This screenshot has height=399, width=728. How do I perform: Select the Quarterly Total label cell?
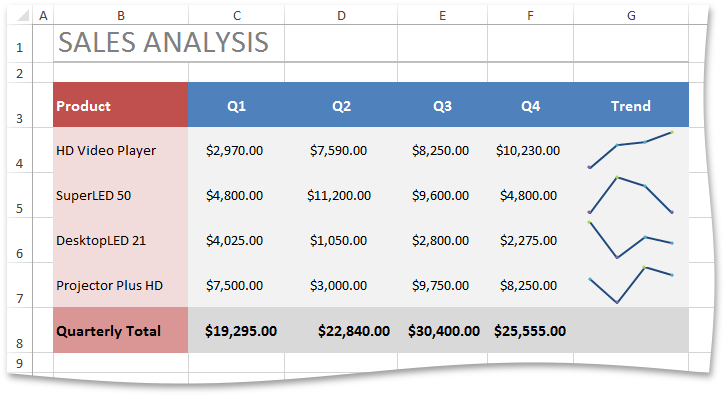tap(121, 330)
